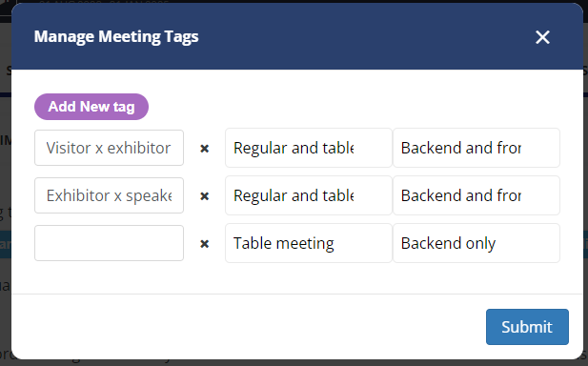Submit the meeting tags form

click(x=527, y=327)
